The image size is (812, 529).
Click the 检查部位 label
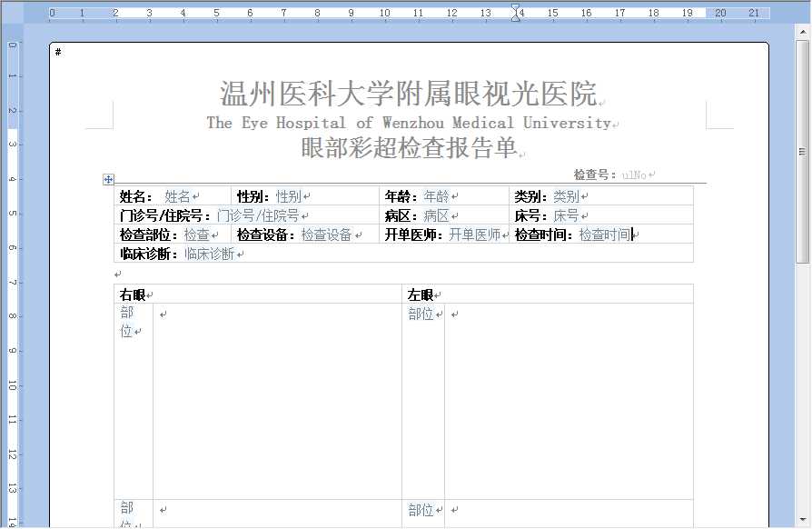(149, 235)
